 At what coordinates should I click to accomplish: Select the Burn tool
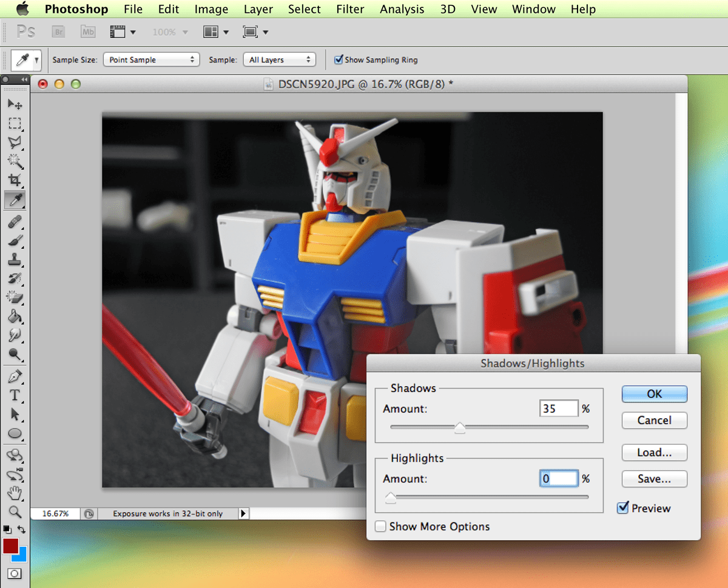coord(15,354)
